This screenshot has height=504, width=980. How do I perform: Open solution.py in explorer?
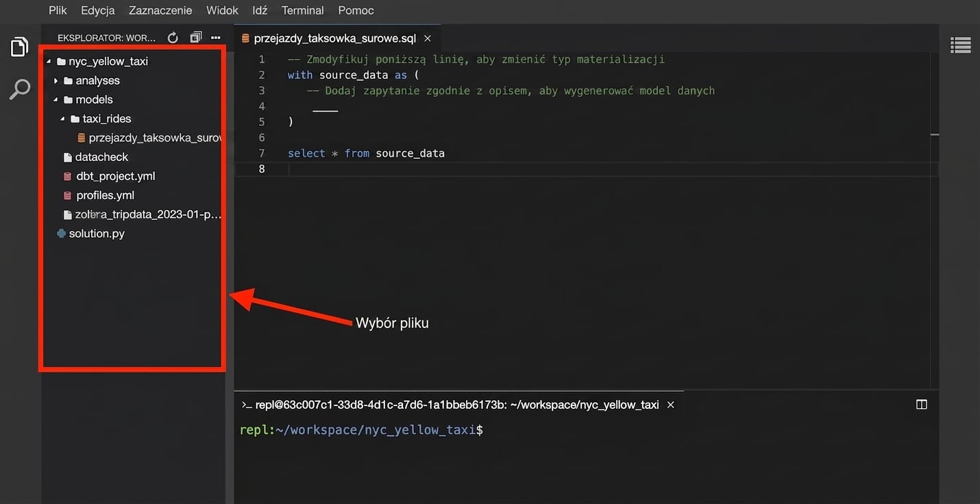97,234
